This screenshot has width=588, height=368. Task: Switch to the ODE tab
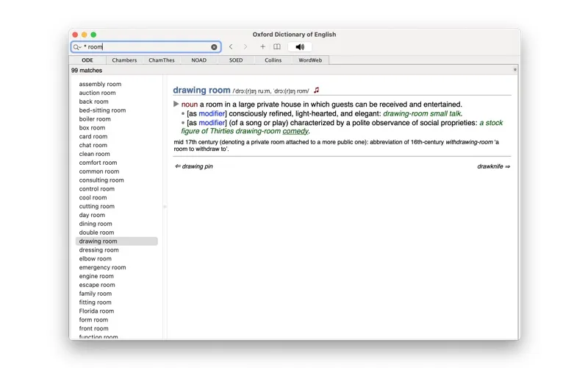click(x=87, y=60)
